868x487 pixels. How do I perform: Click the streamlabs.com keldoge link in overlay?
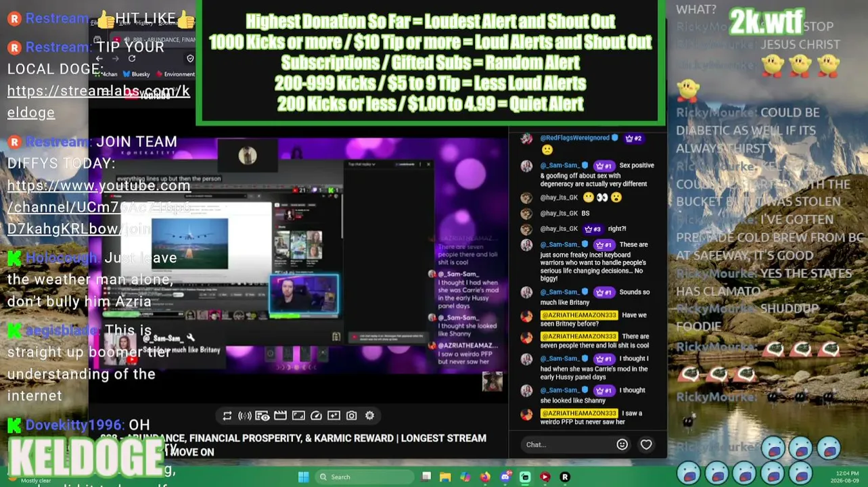click(99, 101)
